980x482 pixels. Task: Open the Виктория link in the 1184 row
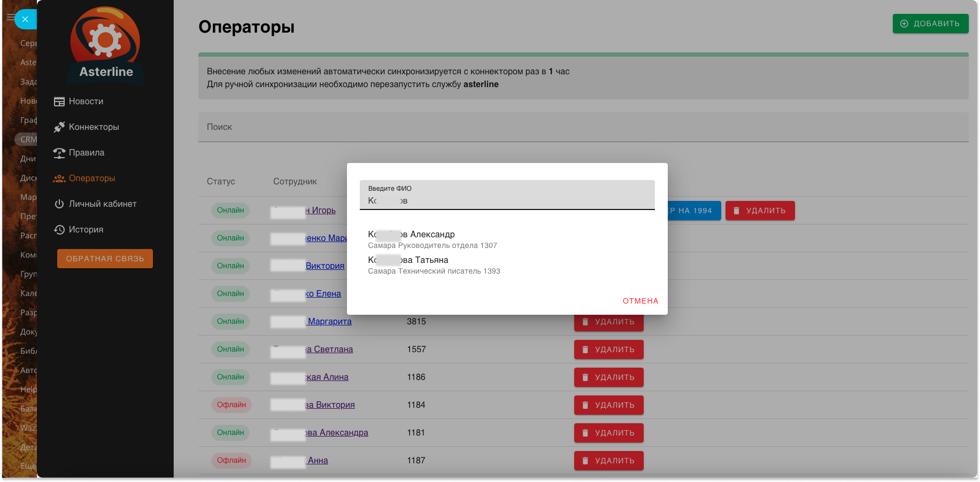pos(313,405)
